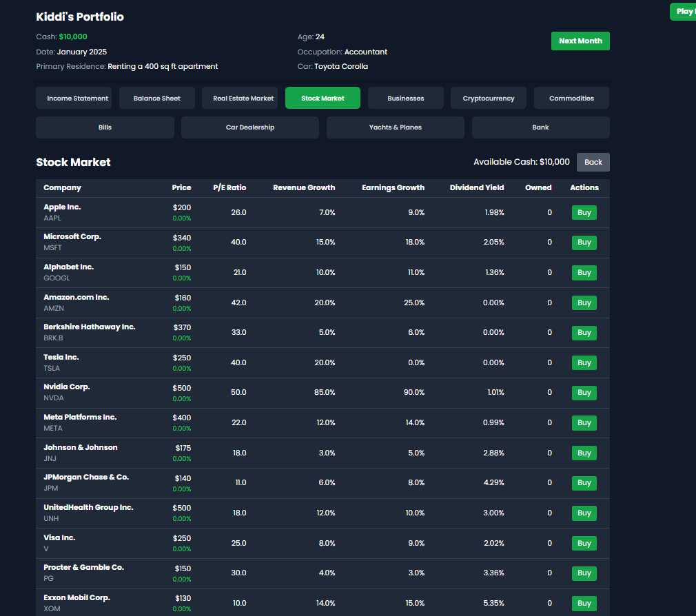Viewport: 696px width, 616px height.
Task: Visit the Car Dealership section
Action: coord(250,127)
